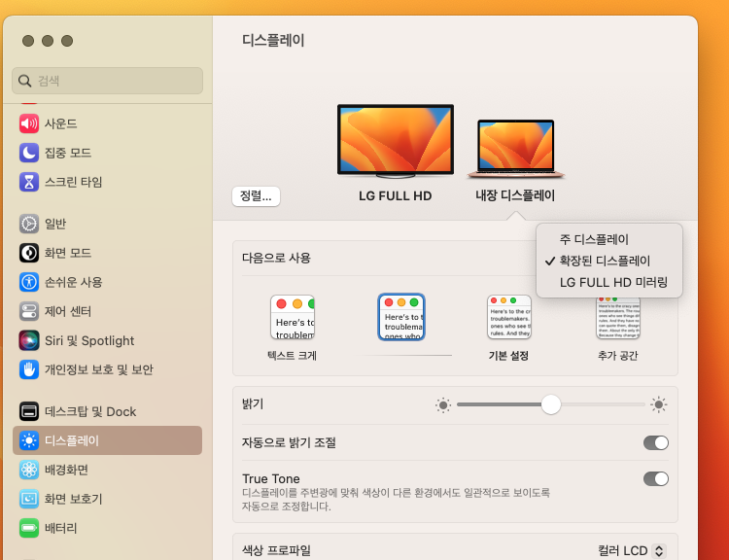Image resolution: width=729 pixels, height=560 pixels.
Task: Select 손쉬운 사용 label in sidebar
Action: (x=74, y=282)
